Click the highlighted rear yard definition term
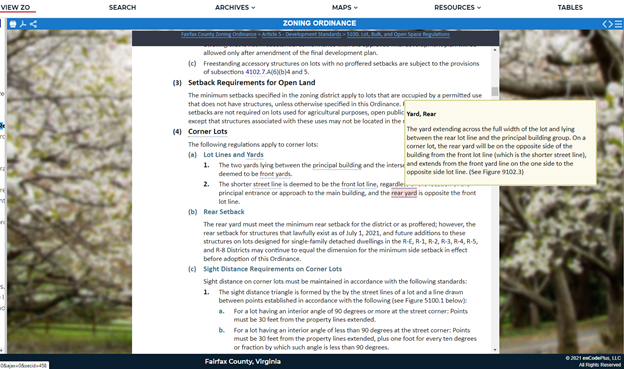Screen dimensions: 624x369 click(x=404, y=193)
